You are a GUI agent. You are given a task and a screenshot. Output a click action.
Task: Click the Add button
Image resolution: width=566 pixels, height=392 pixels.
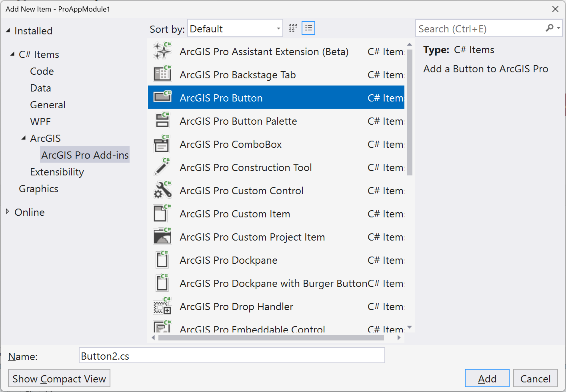coord(487,378)
